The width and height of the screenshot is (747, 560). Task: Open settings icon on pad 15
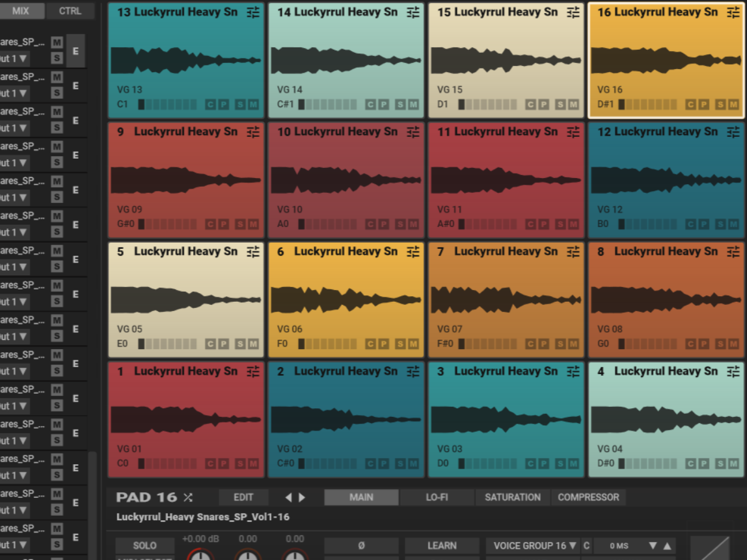[x=573, y=12]
